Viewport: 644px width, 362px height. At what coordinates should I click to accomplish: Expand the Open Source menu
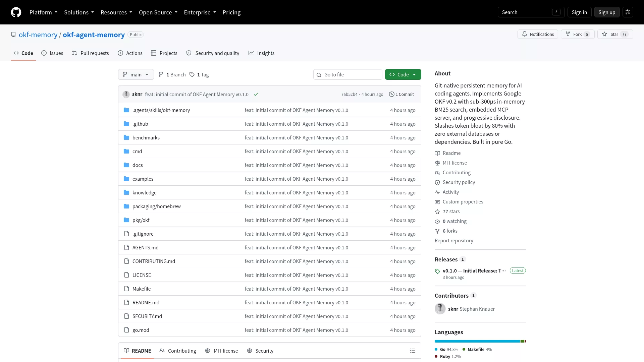tap(158, 12)
